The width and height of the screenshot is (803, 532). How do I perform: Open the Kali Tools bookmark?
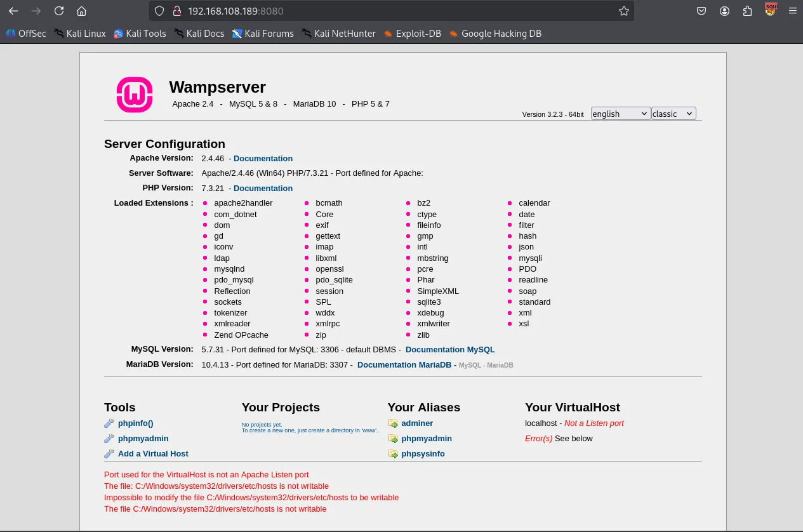pos(140,34)
